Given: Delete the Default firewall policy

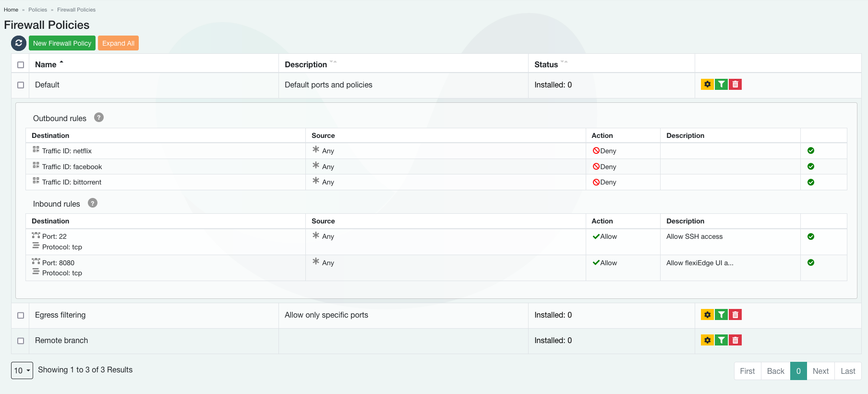Looking at the screenshot, I should 735,85.
